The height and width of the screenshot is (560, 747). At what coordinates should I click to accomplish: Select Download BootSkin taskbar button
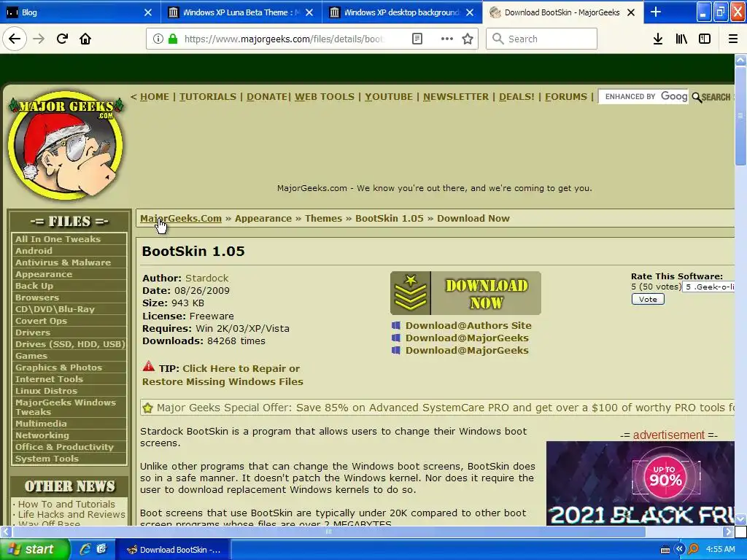[173, 550]
